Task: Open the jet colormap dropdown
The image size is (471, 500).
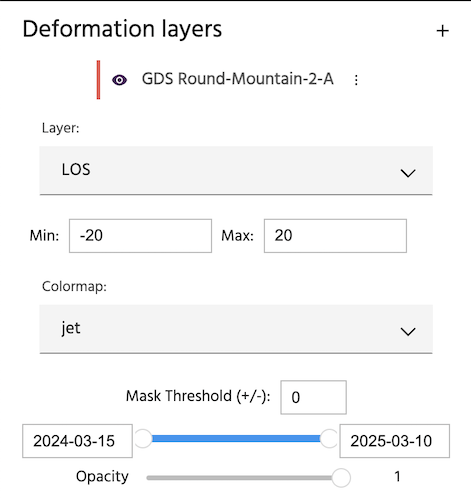Action: pos(236,329)
